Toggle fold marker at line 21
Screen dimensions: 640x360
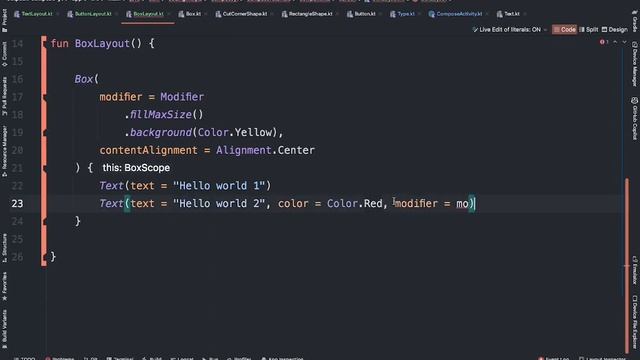[44, 168]
